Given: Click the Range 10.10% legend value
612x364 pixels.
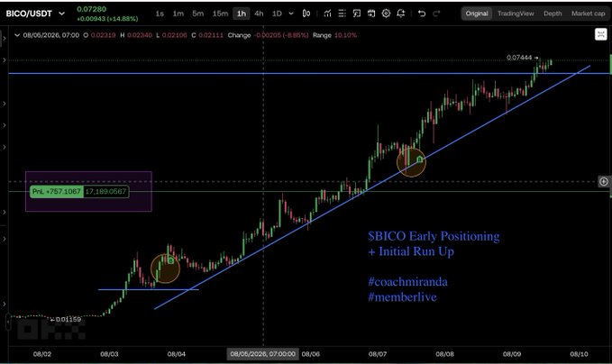Looking at the screenshot, I should [x=334, y=35].
